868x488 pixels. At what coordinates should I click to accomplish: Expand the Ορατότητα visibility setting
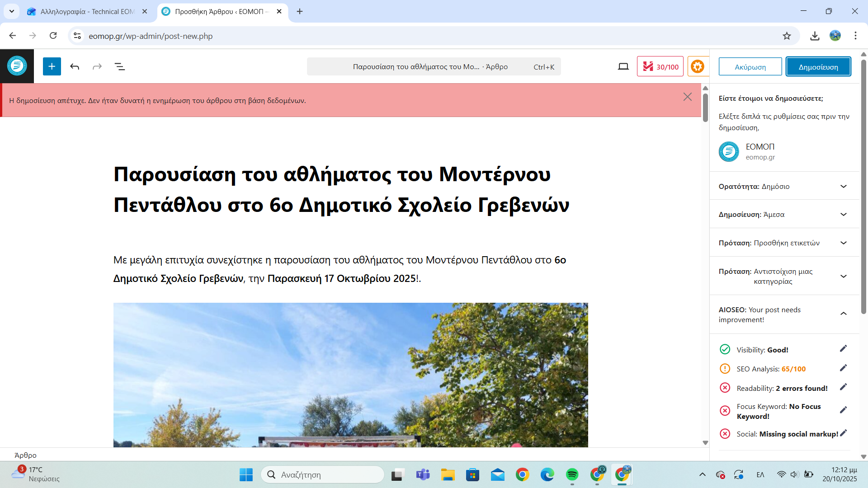tap(843, 186)
